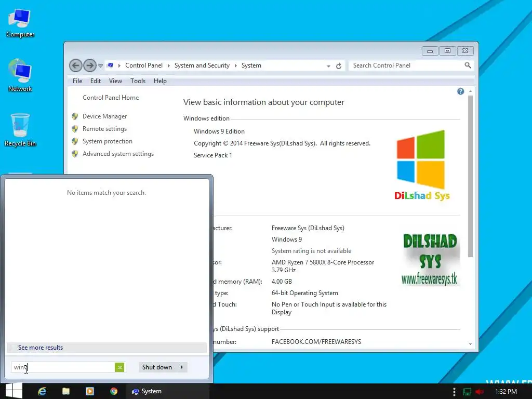This screenshot has width=532, height=399.
Task: Click the muted volume tray icon
Action: 480,392
